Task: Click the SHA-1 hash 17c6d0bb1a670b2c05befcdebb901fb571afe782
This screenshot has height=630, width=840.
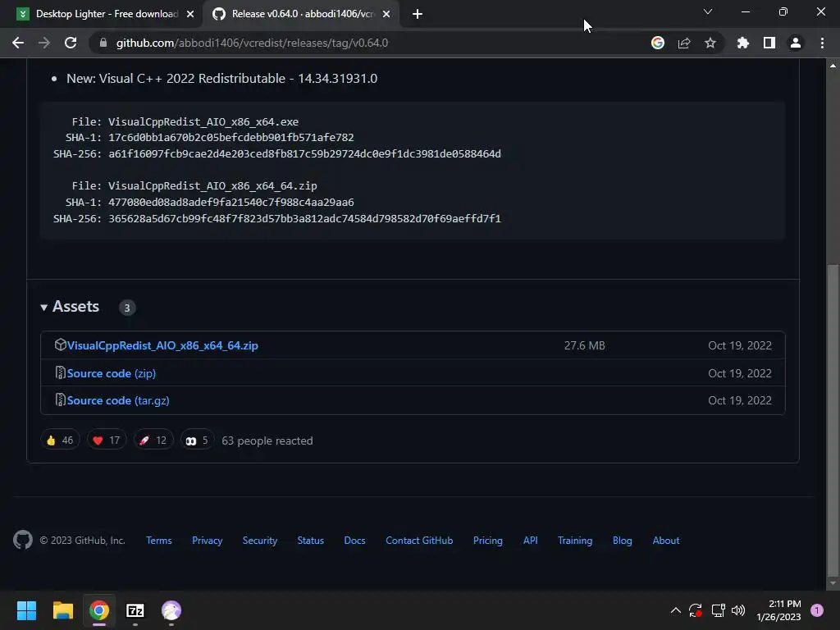Action: pos(231,138)
